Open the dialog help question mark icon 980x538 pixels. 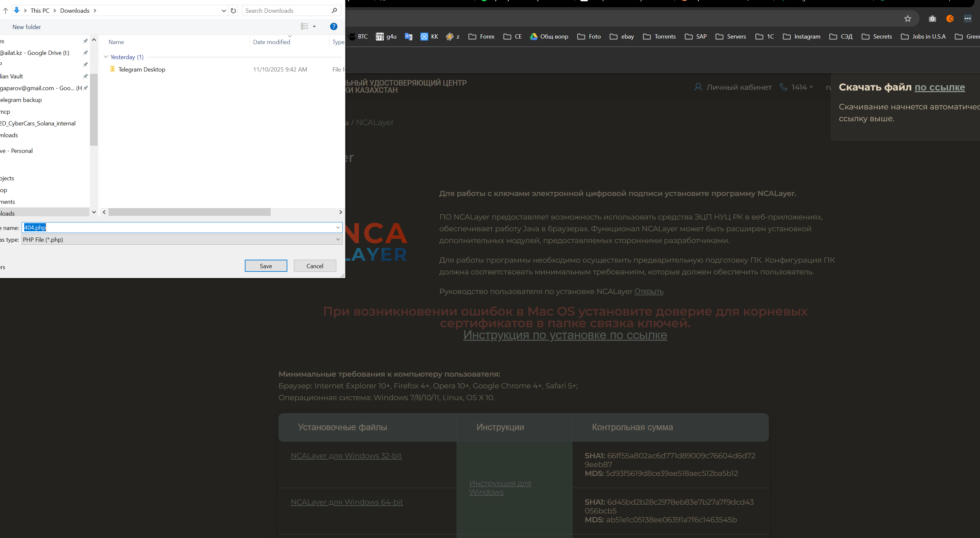pyautogui.click(x=333, y=26)
